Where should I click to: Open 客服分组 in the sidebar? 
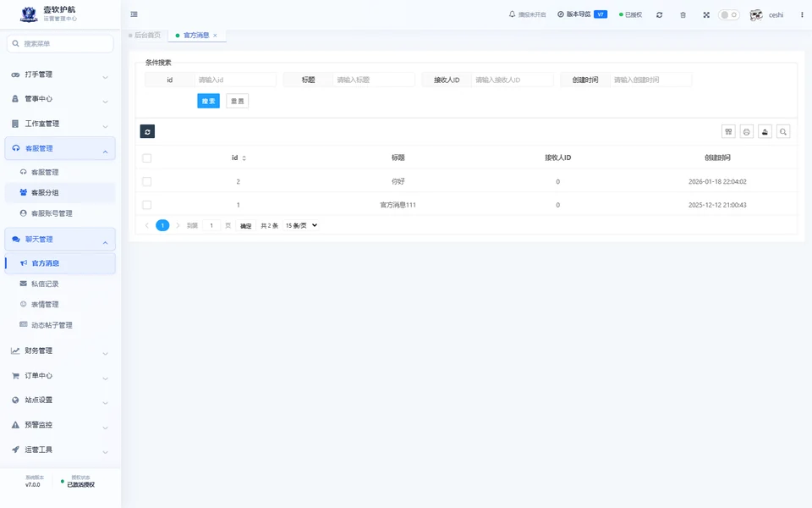(x=60, y=193)
